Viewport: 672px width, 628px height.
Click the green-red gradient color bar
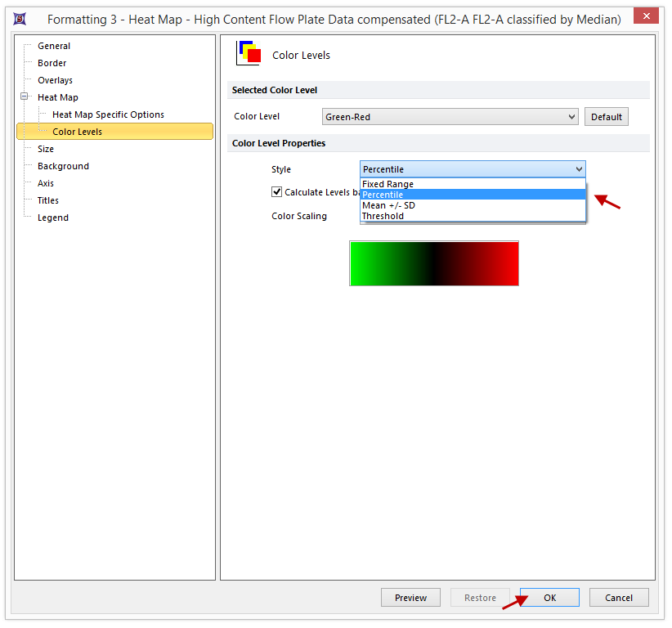[434, 263]
